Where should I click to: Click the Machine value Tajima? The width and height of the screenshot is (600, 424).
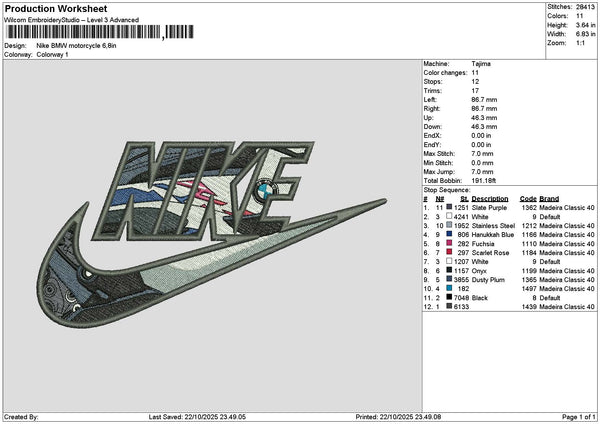coord(481,64)
